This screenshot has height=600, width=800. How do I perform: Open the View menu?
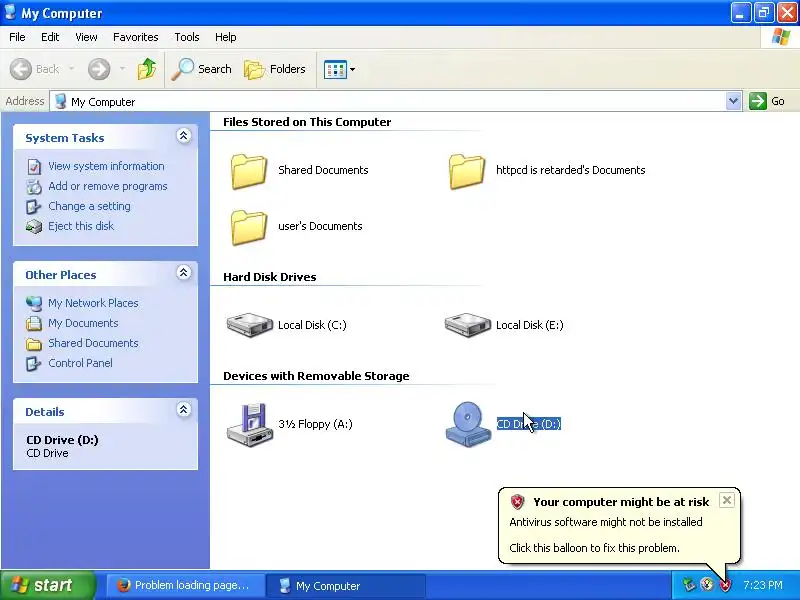pos(86,37)
